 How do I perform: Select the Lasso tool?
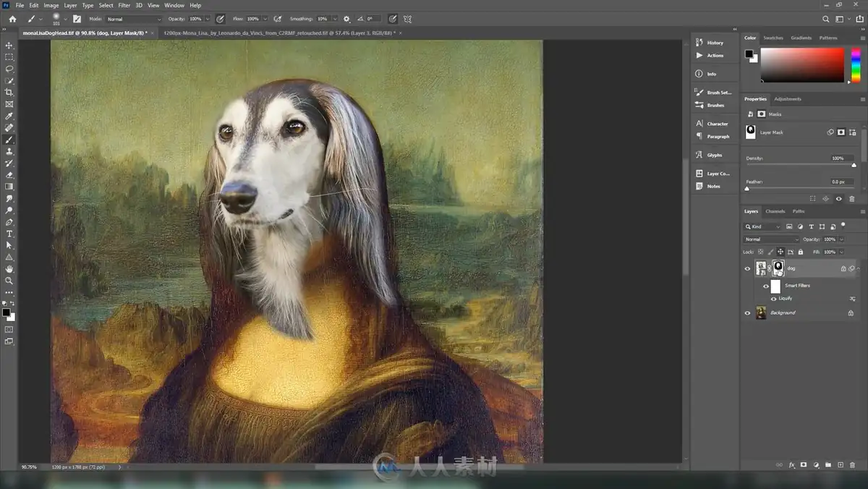click(x=9, y=69)
